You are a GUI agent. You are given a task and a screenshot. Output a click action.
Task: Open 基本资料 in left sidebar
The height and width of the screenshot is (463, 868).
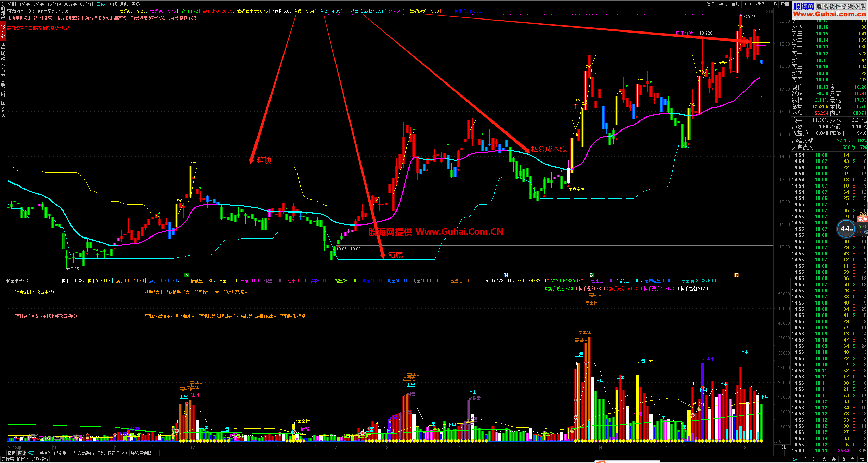click(3, 88)
